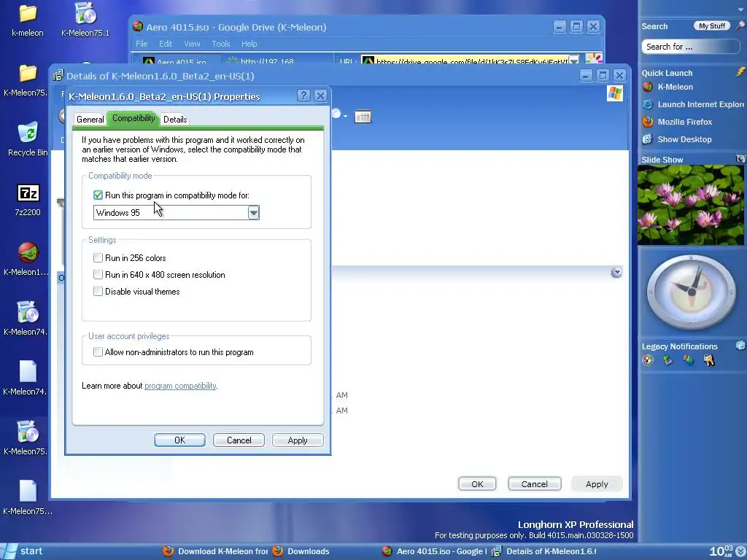The image size is (747, 560).
Task: Open the dropdown arrow beside the toolbar disc icon
Action: pyautogui.click(x=345, y=116)
